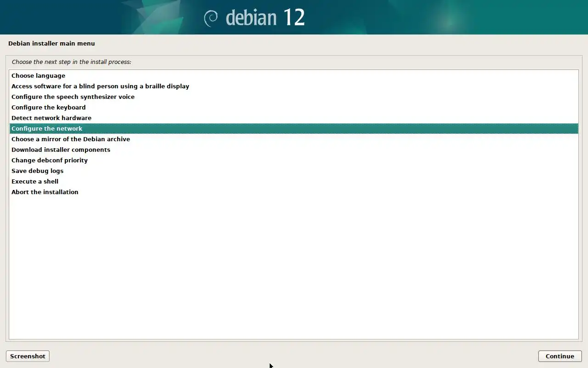Pick Detect network hardware step

[294, 118]
